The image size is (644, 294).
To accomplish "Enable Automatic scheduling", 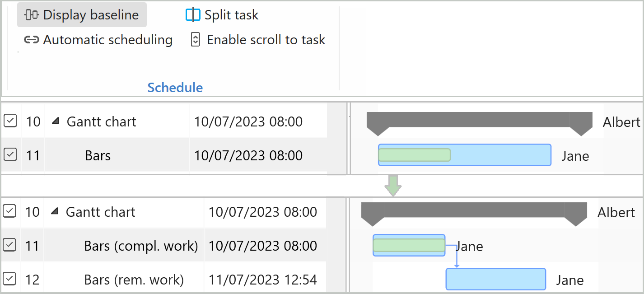I will pyautogui.click(x=107, y=40).
